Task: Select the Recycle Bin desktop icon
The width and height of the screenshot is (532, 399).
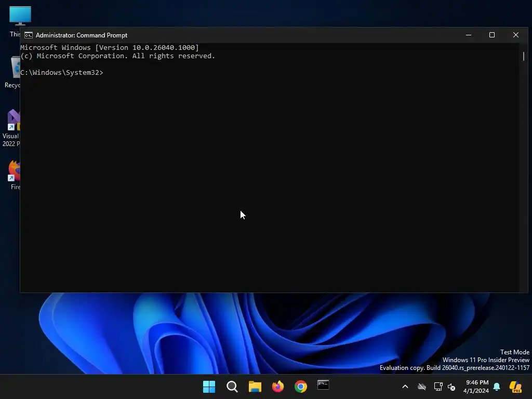Action: pyautogui.click(x=13, y=72)
